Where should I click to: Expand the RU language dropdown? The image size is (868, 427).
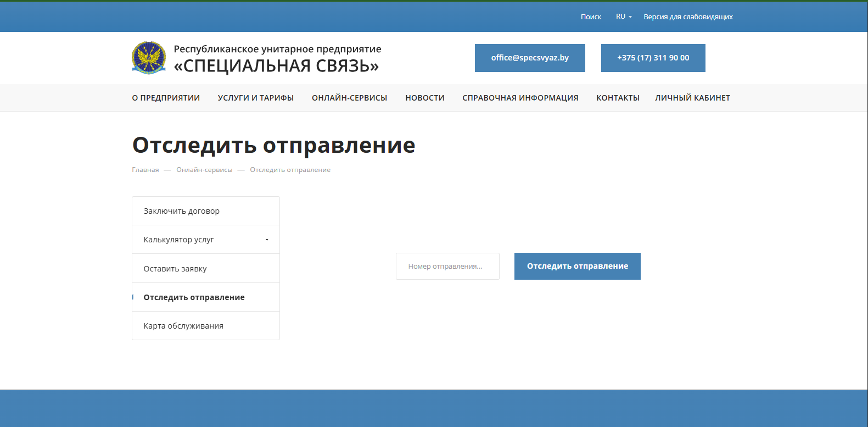[624, 16]
